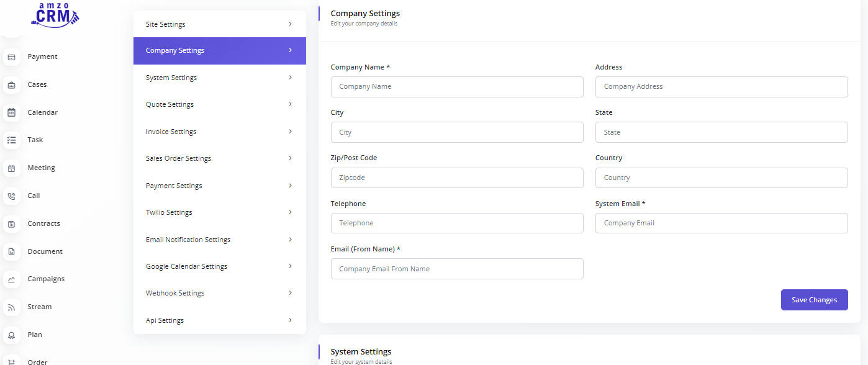Screen dimensions: 868x365
Task: Open Site Settings section
Action: (220, 24)
